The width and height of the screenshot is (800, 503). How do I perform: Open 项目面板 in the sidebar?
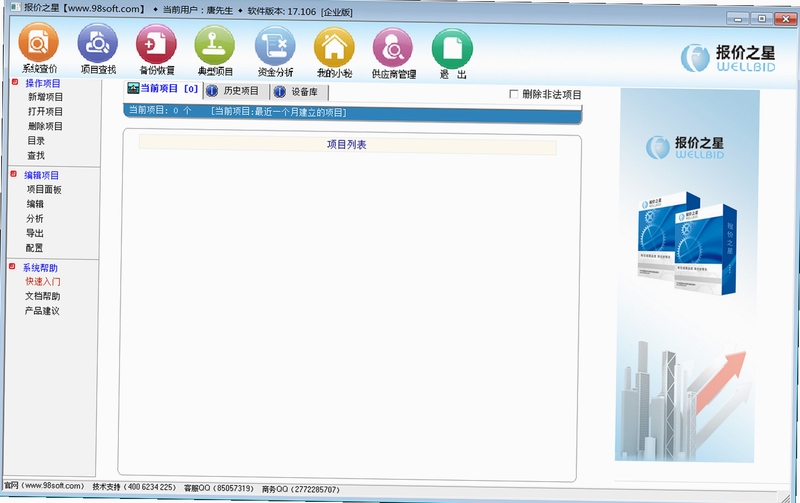pyautogui.click(x=44, y=189)
